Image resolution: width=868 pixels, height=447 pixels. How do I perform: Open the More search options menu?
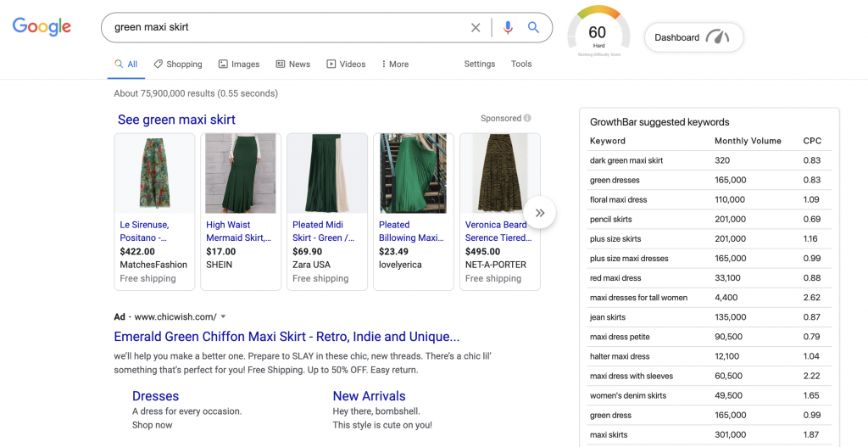395,64
